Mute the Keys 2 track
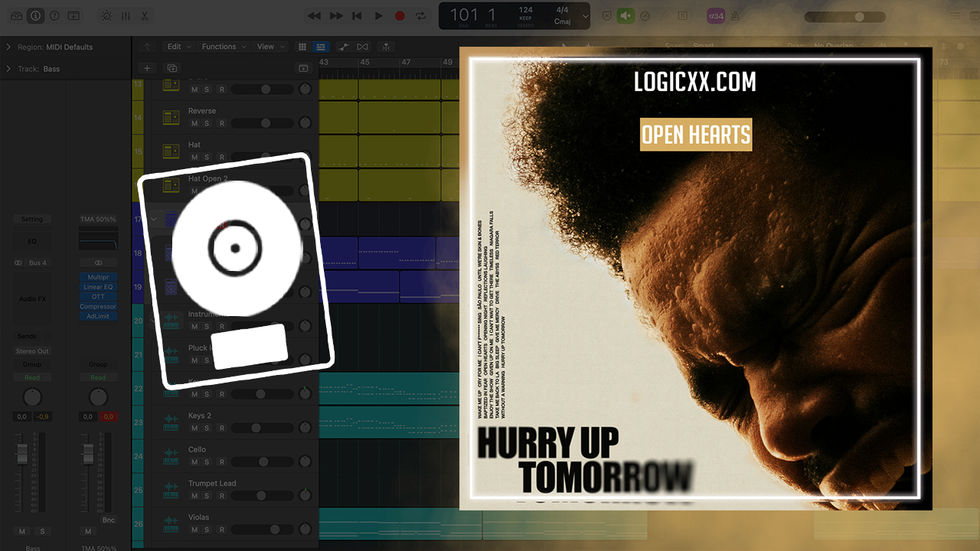 [x=194, y=428]
